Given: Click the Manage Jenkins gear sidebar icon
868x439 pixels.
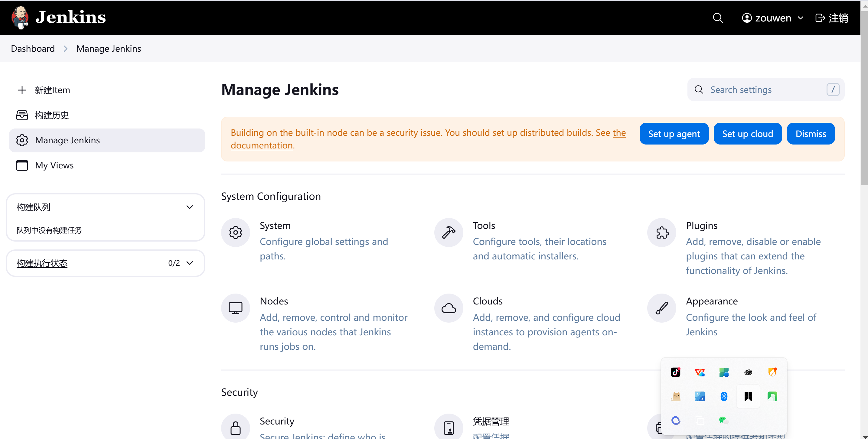Looking at the screenshot, I should click(22, 140).
